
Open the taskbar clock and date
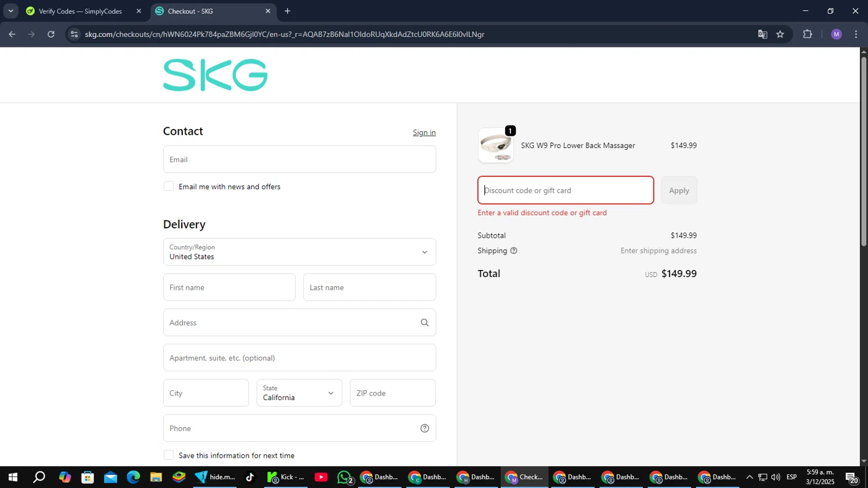(820, 477)
